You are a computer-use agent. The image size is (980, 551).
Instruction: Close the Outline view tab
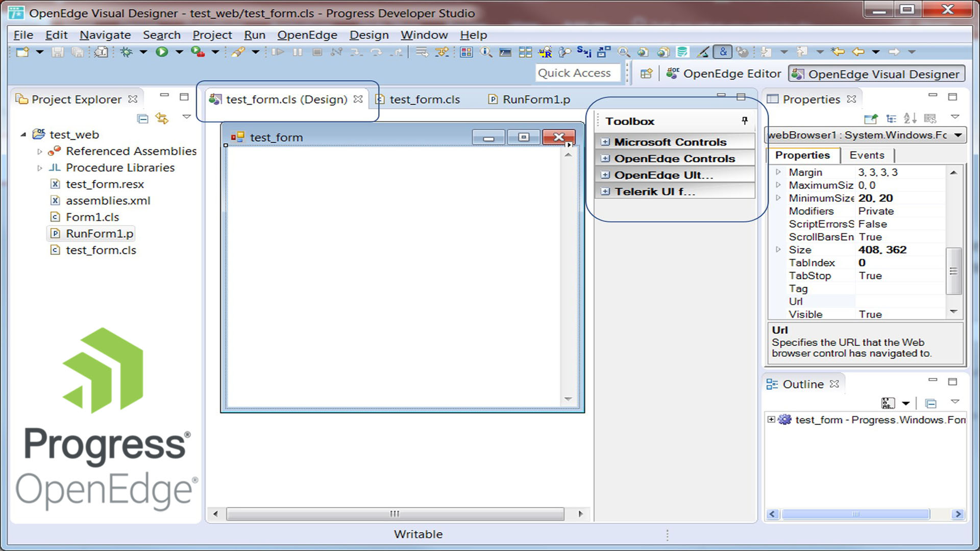[x=835, y=384]
